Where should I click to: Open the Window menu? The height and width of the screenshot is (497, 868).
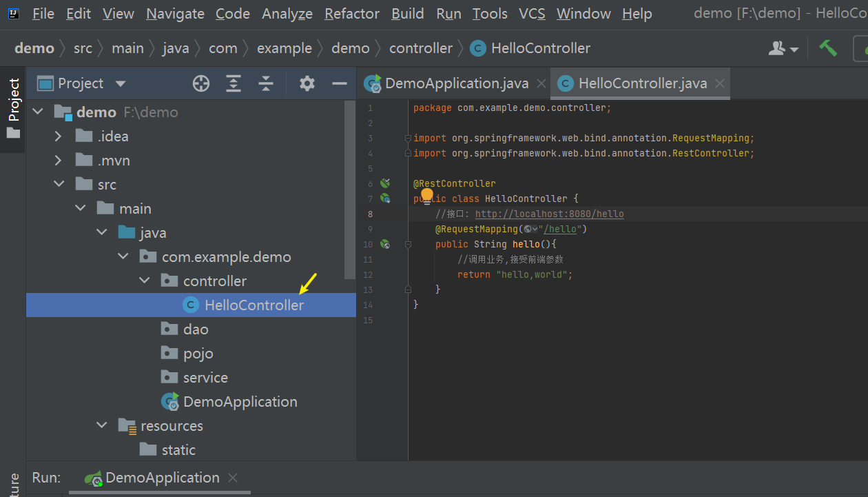click(x=583, y=14)
